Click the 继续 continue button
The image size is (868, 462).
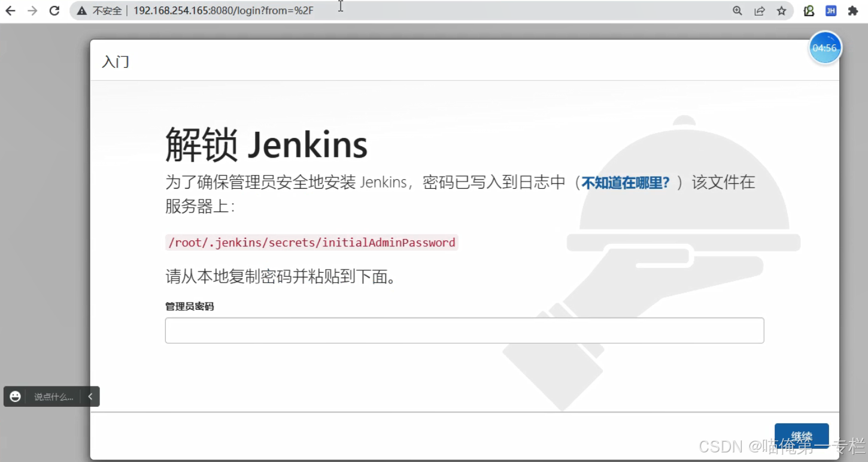click(802, 437)
